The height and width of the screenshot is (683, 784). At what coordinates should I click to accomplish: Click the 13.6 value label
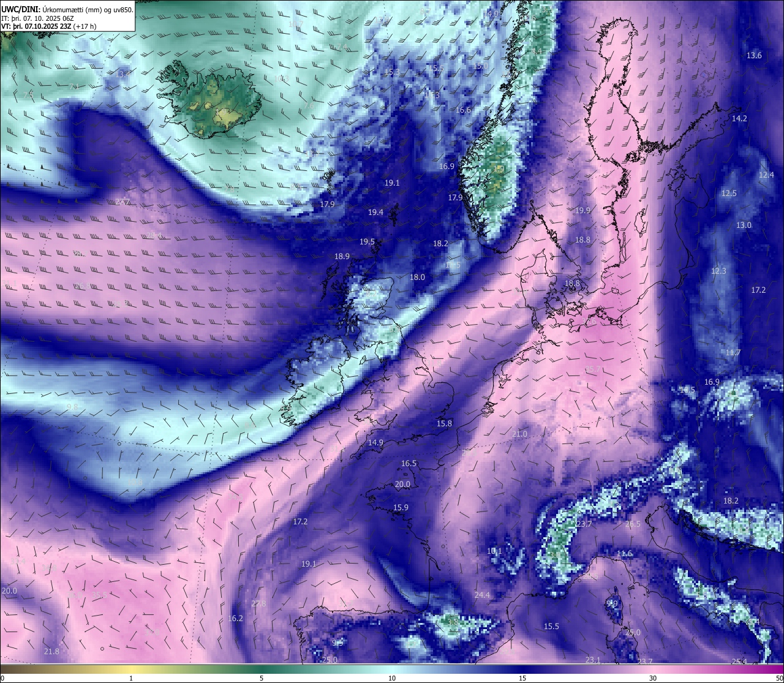point(754,56)
